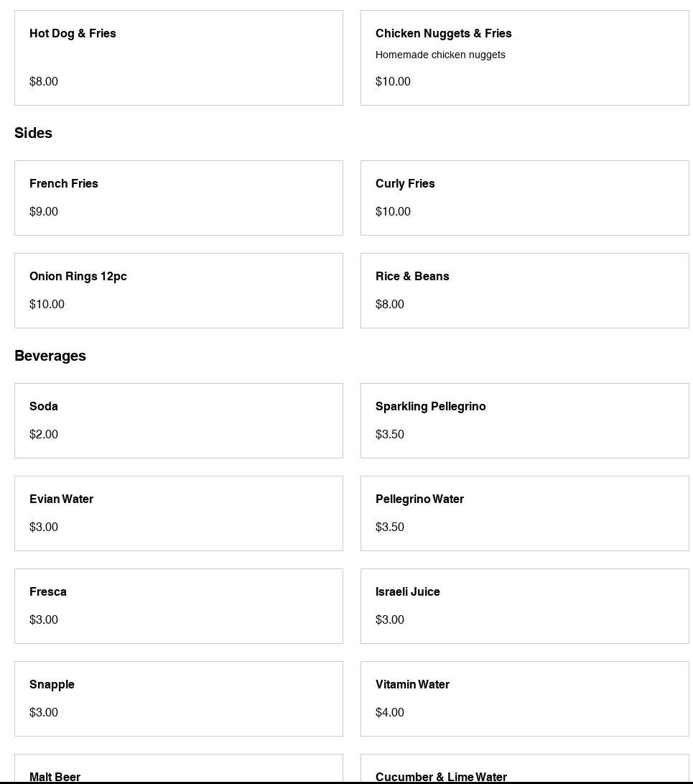Click the Homemade chicken nuggets description

pos(440,55)
